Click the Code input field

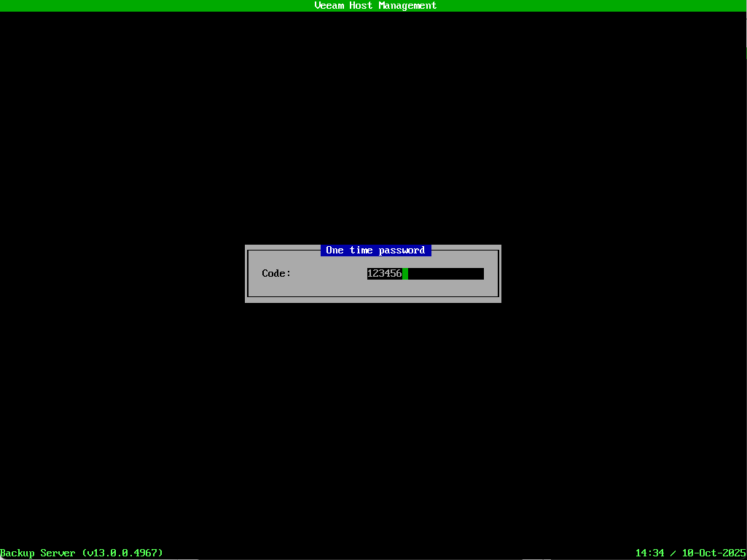425,273
